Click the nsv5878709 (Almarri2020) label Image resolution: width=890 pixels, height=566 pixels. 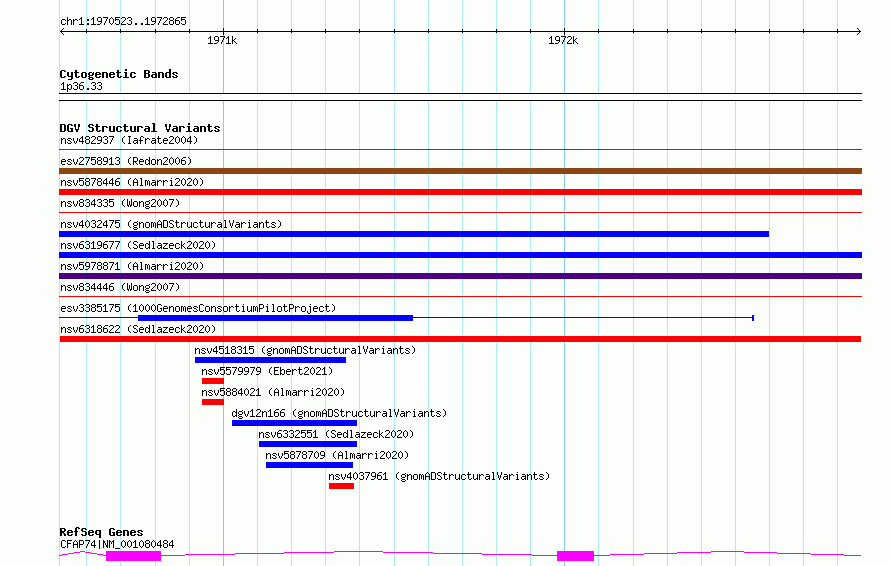click(337, 455)
